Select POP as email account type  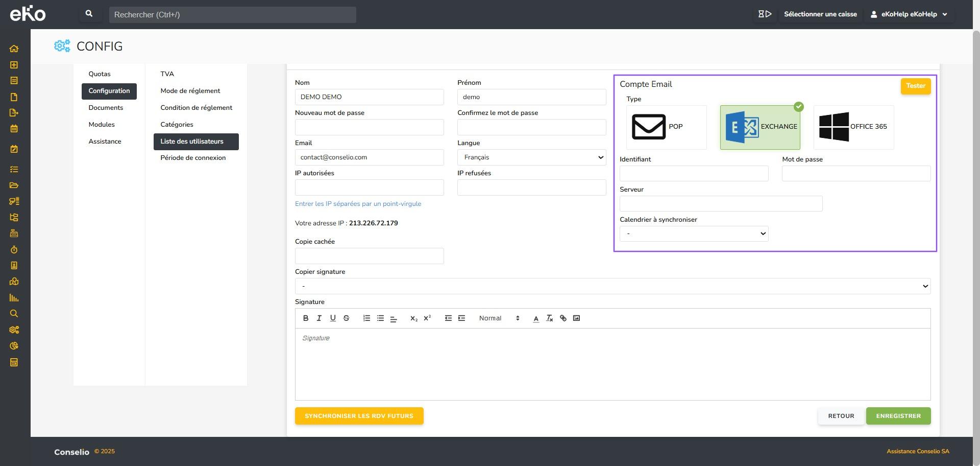666,127
